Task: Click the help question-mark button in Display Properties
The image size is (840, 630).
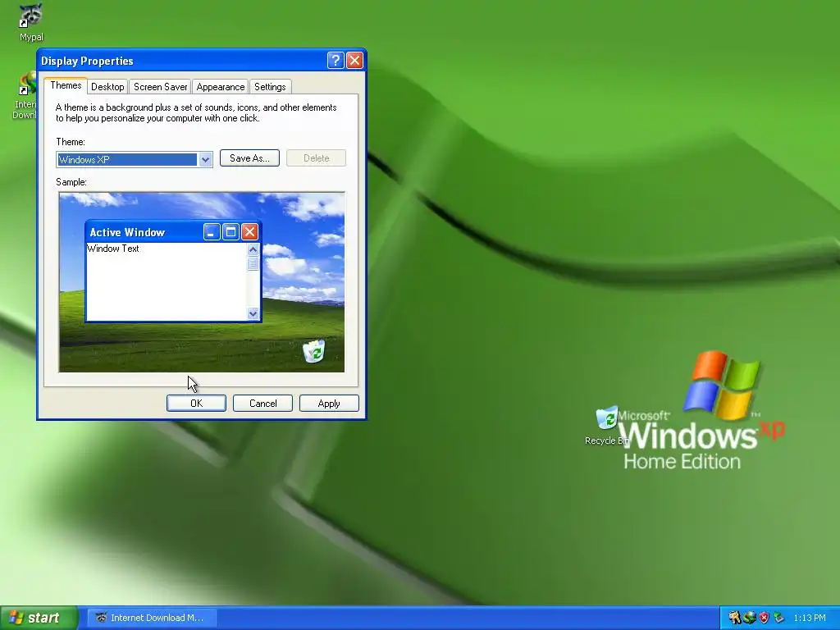Action: pos(336,61)
